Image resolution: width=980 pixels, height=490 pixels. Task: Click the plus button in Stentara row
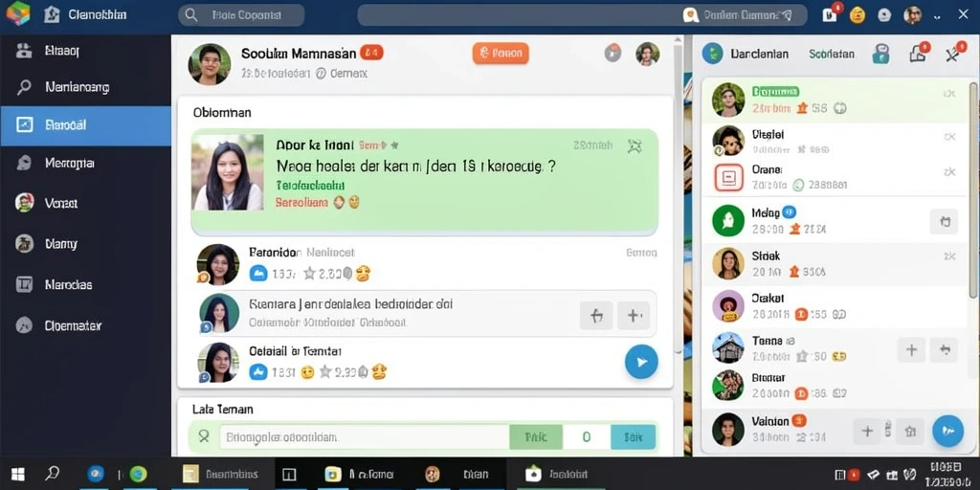[634, 316]
